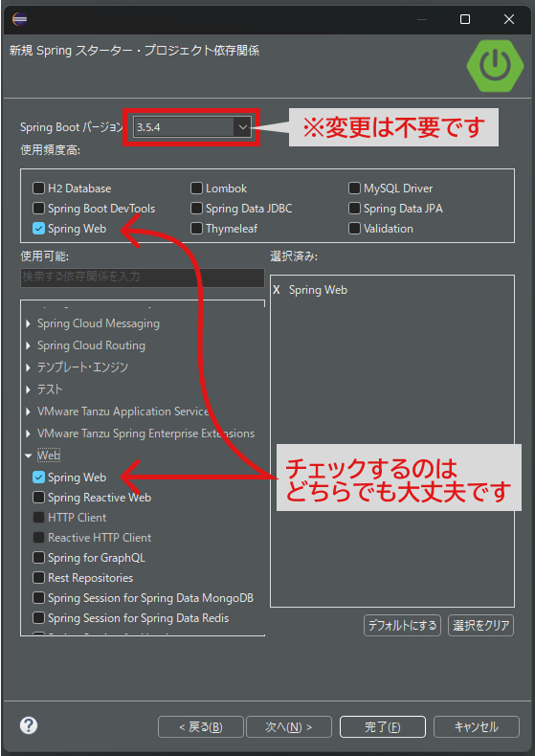The height and width of the screenshot is (756, 535).
Task: Select the Spring Data JPA checkbox
Action: pos(354,209)
